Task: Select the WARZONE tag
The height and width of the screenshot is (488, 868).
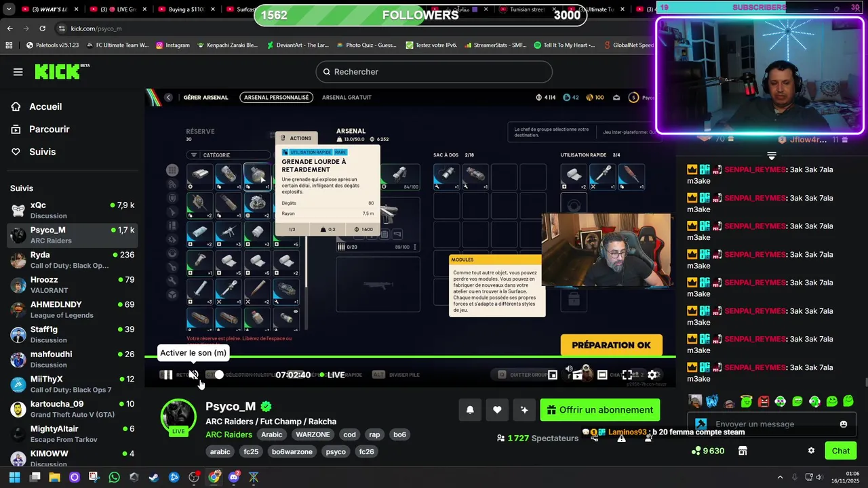Action: 313,434
